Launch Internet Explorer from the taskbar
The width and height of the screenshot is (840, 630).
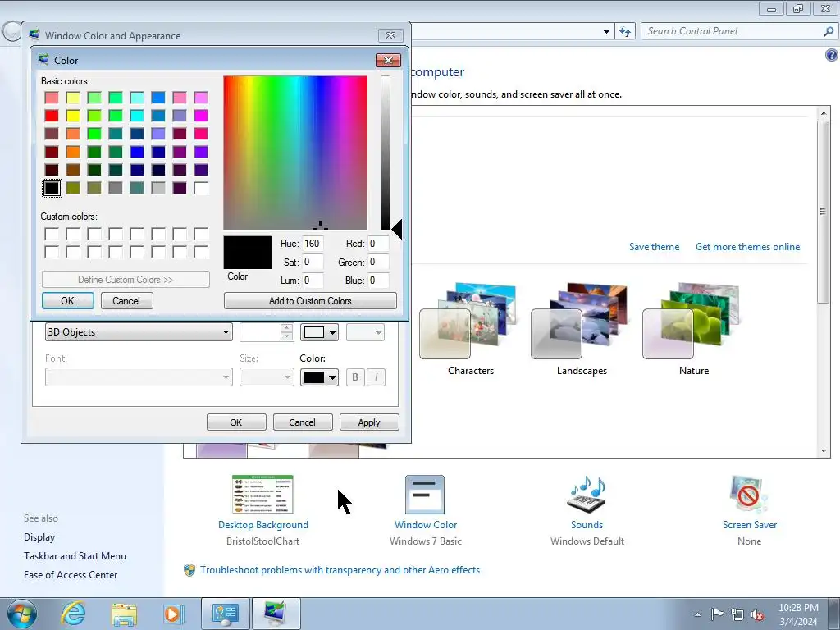pos(73,614)
